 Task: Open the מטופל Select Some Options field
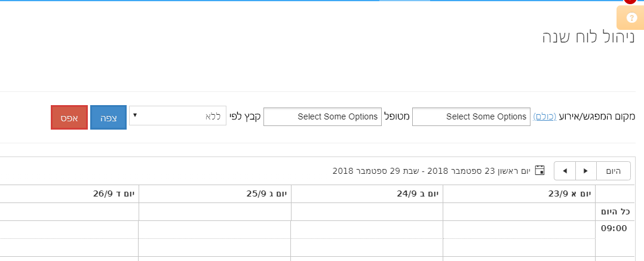pyautogui.click(x=322, y=117)
